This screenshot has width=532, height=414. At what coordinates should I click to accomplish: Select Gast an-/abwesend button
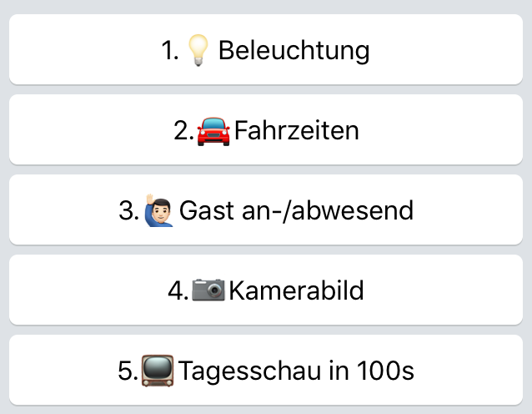[266, 210]
